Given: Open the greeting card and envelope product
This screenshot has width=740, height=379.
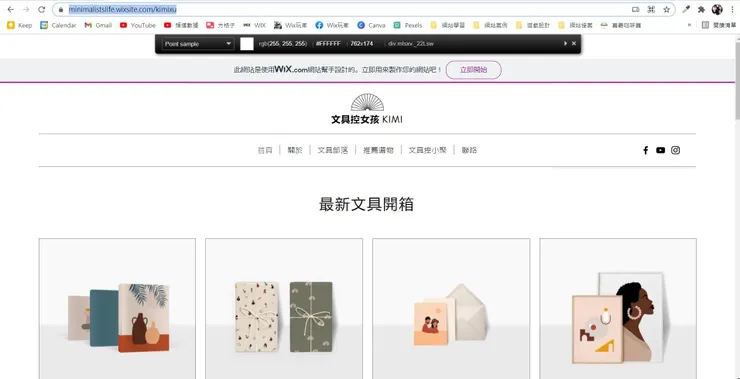Looking at the screenshot, I should pos(451,309).
